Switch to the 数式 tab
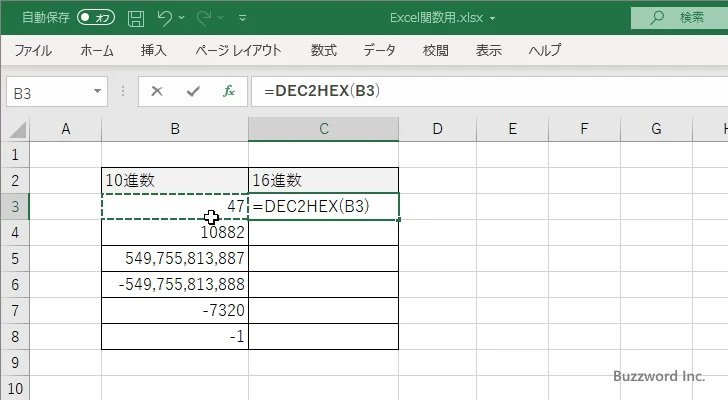Image resolution: width=728 pixels, height=400 pixels. [324, 50]
